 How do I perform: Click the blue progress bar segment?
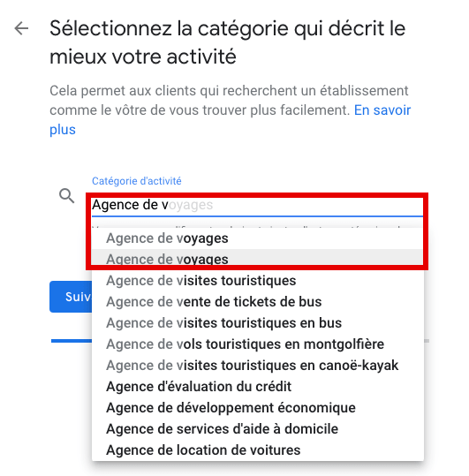click(x=72, y=341)
